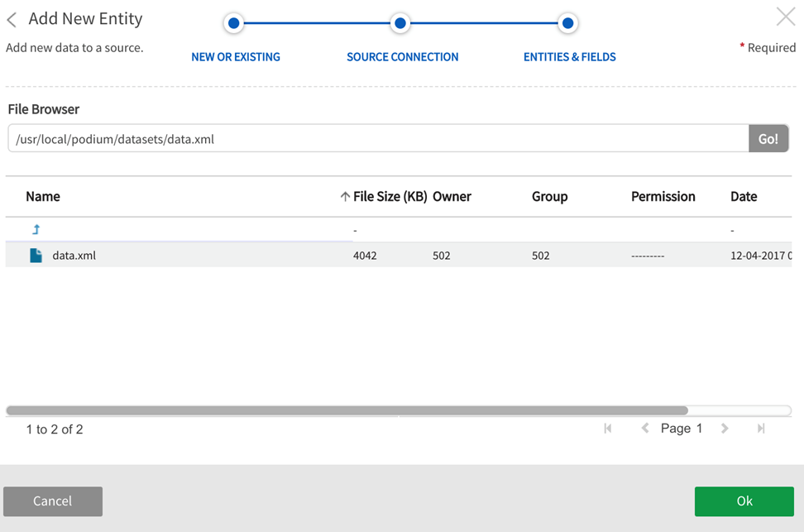The width and height of the screenshot is (804, 532).
Task: Jump to the last page of results
Action: [761, 429]
